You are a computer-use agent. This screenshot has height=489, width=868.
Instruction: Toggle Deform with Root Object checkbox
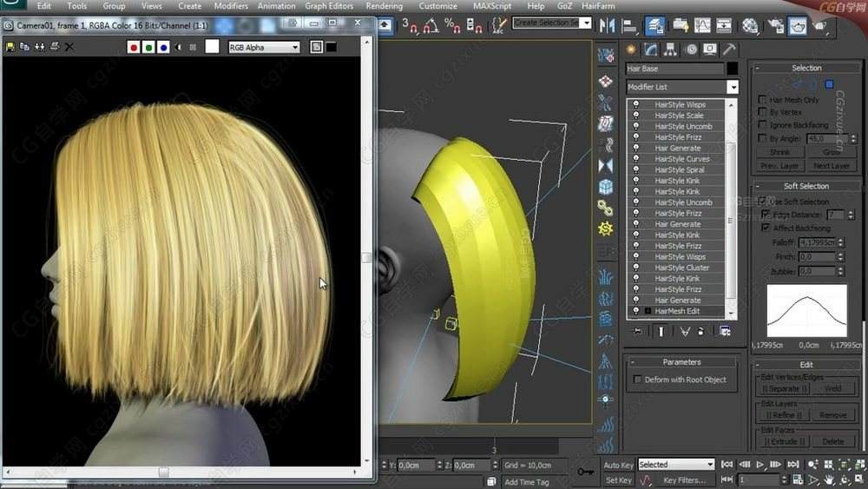click(638, 380)
